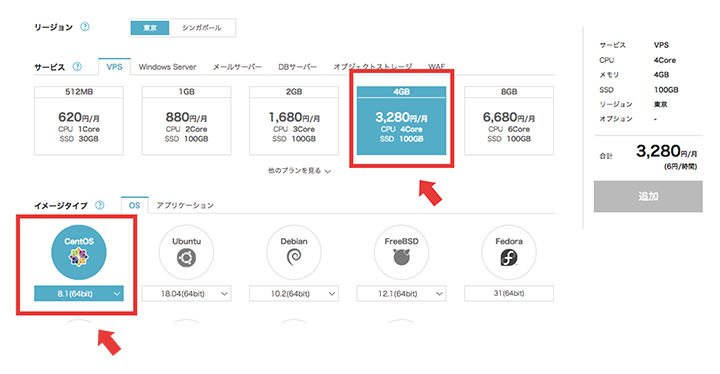
Task: Click the SSD 100GB summary value
Action: click(x=666, y=90)
